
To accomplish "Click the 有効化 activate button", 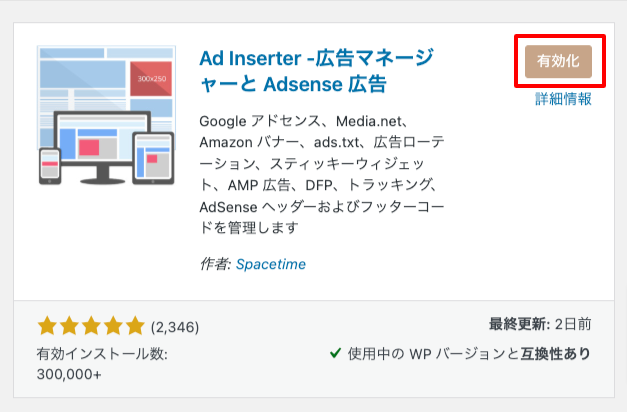I will tap(559, 61).
